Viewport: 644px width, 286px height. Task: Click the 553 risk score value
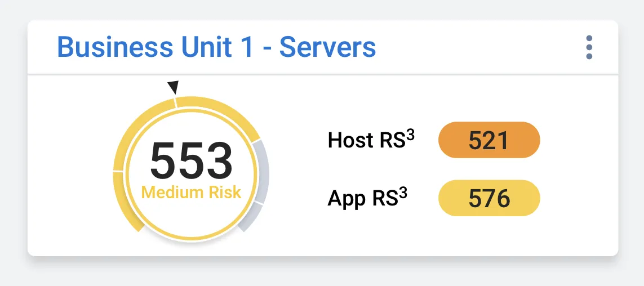coord(192,161)
